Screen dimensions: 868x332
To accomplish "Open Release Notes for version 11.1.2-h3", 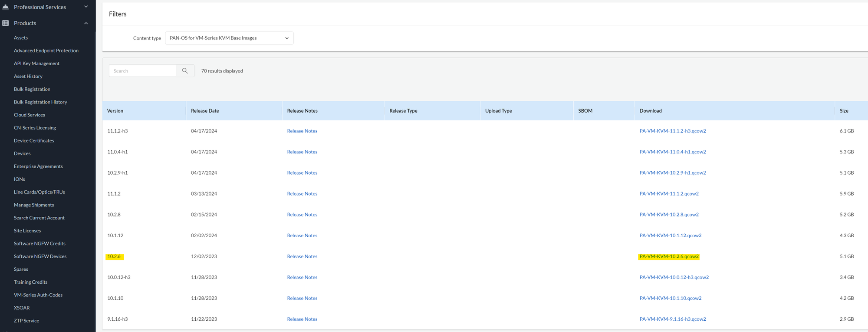I will [x=302, y=131].
